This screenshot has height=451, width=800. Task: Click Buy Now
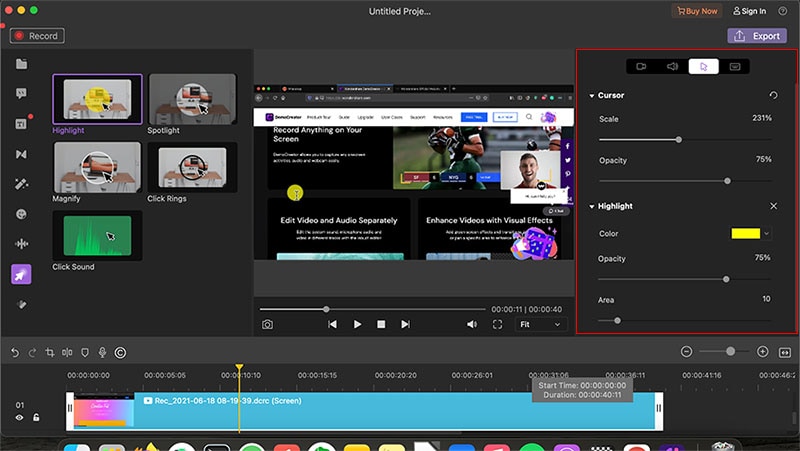tap(697, 11)
